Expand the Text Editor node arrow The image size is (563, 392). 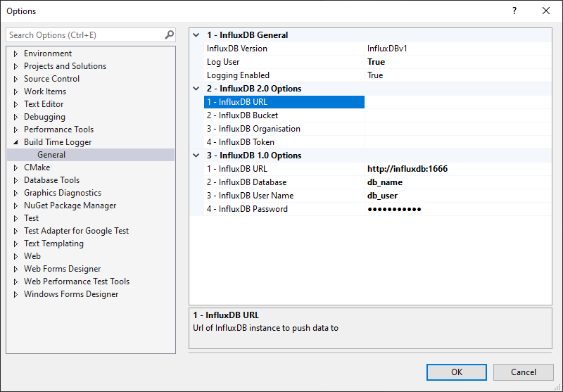tap(15, 104)
